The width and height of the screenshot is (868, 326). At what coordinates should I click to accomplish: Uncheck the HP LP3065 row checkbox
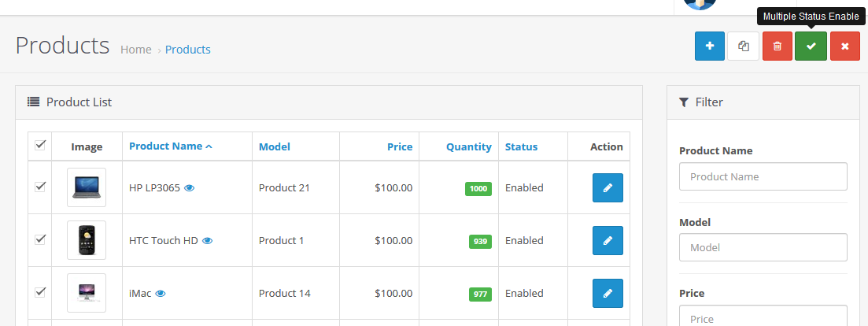[40, 187]
